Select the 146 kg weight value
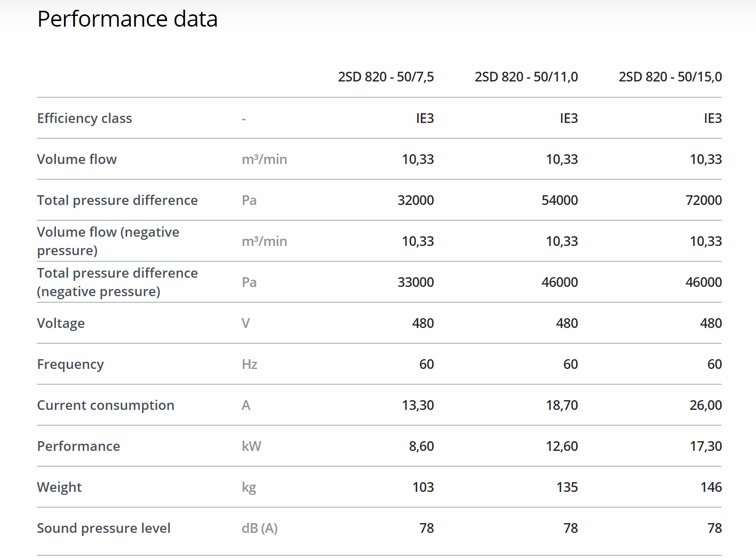Screen dimensions: 756x559 point(711,487)
